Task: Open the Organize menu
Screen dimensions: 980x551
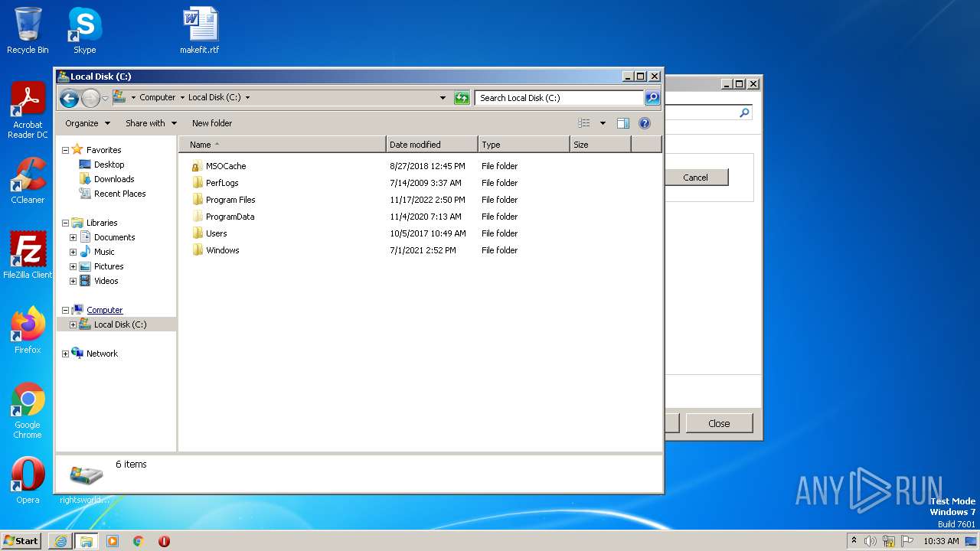Action: (87, 123)
